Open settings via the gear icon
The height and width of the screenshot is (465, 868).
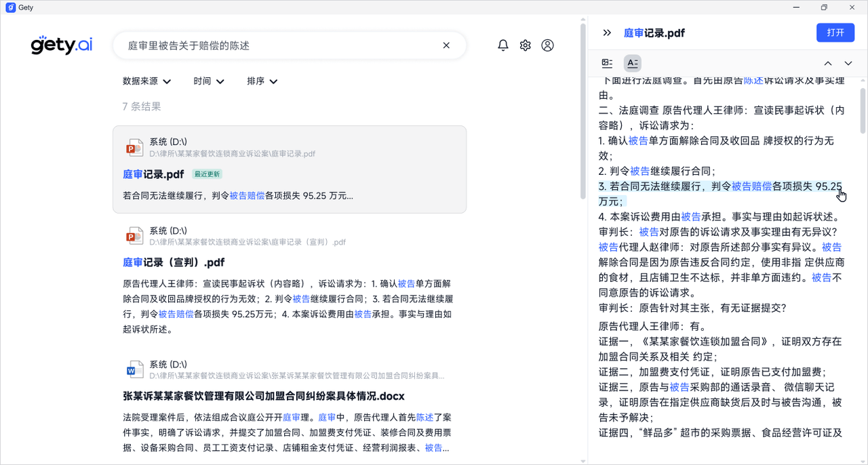tap(525, 45)
